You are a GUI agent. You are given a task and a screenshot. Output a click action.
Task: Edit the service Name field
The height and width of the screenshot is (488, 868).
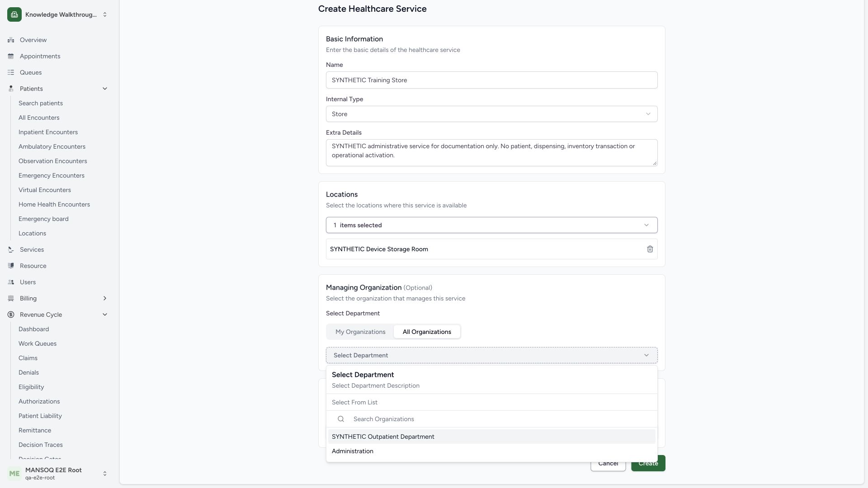tap(491, 80)
